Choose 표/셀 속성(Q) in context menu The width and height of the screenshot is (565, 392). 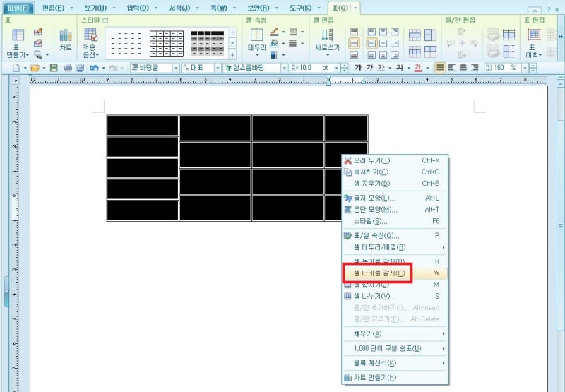(x=395, y=236)
